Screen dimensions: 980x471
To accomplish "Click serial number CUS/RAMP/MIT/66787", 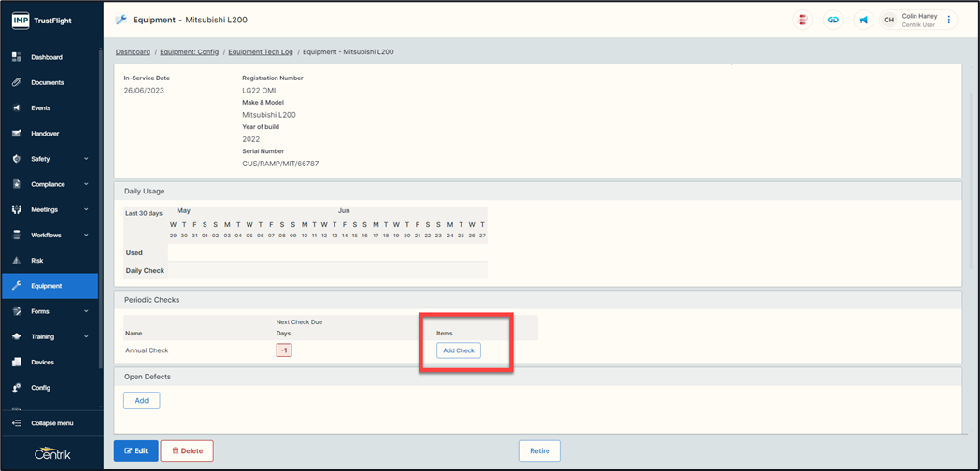I will 280,164.
